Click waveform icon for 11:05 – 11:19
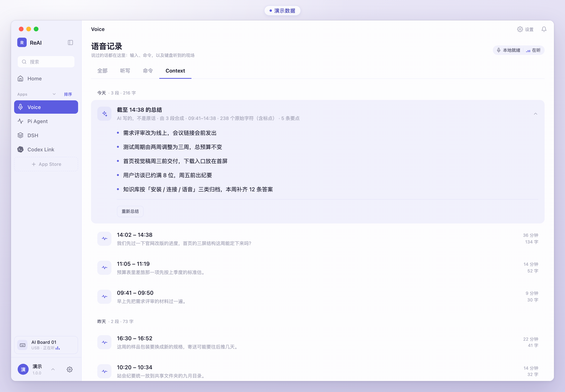Image resolution: width=565 pixels, height=392 pixels. (105, 268)
